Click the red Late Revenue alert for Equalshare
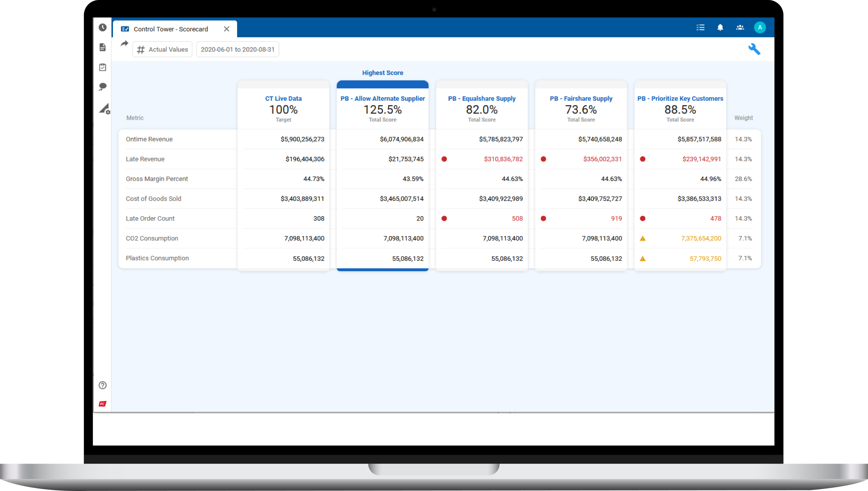Viewport: 868px width, 491px height. (x=444, y=159)
